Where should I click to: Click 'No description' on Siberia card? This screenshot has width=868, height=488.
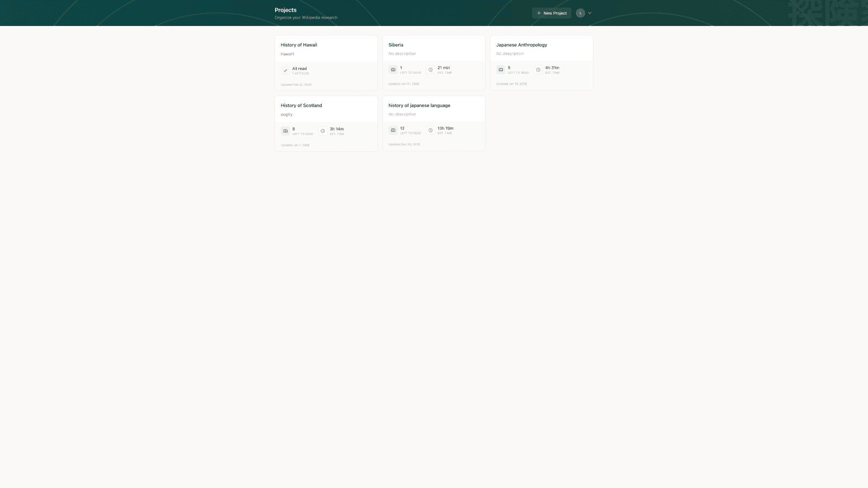[x=402, y=54]
